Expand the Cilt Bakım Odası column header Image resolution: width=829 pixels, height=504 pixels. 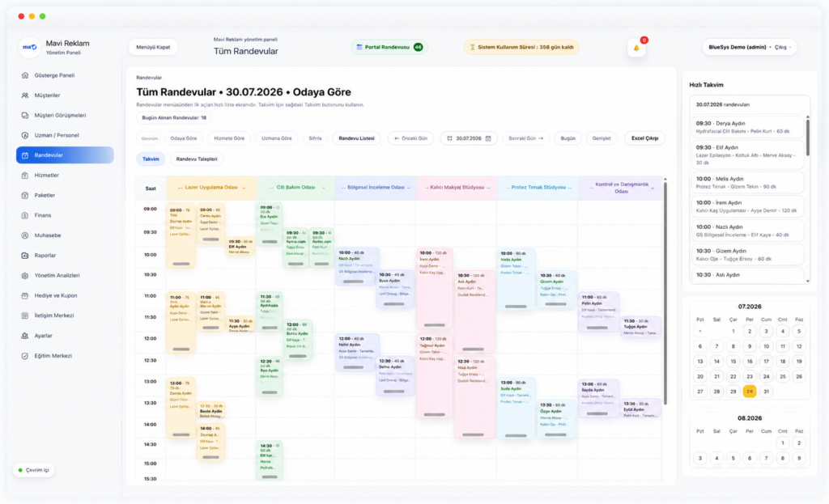pyautogui.click(x=295, y=188)
